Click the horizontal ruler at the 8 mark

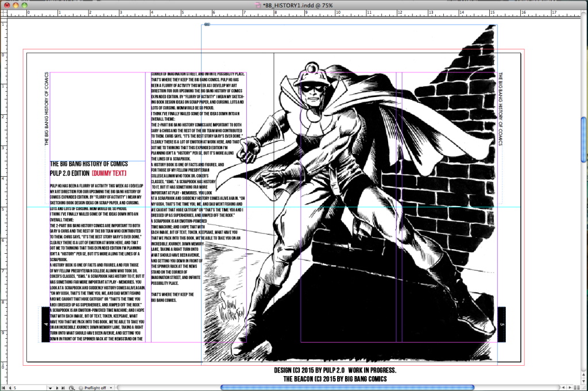(x=276, y=13)
